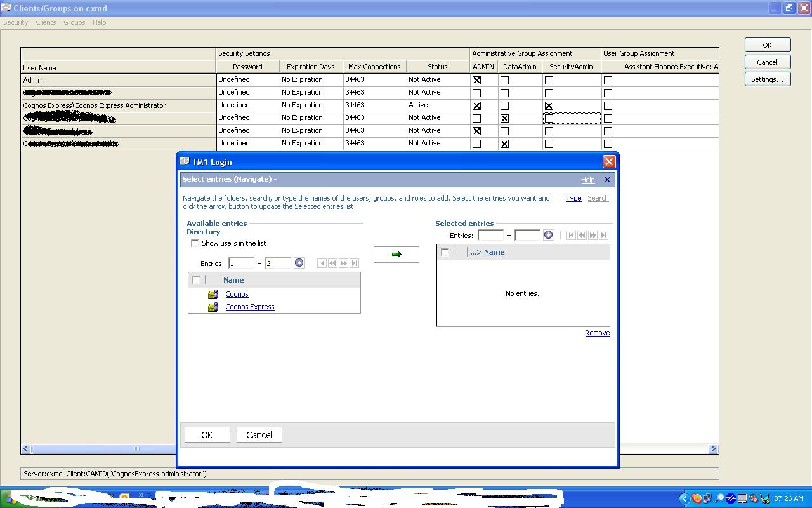
Task: Click the winged tray icon beside clock
Action: (765, 498)
